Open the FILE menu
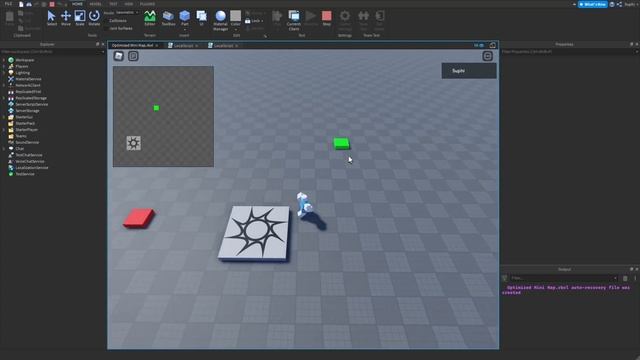 (8, 4)
